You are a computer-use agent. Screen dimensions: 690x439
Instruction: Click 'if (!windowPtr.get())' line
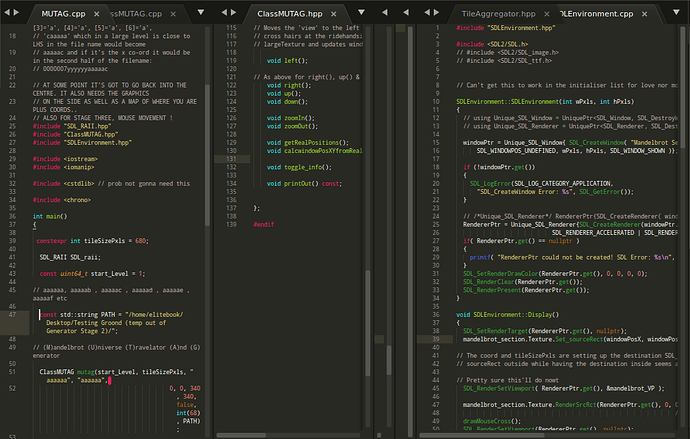(499, 167)
